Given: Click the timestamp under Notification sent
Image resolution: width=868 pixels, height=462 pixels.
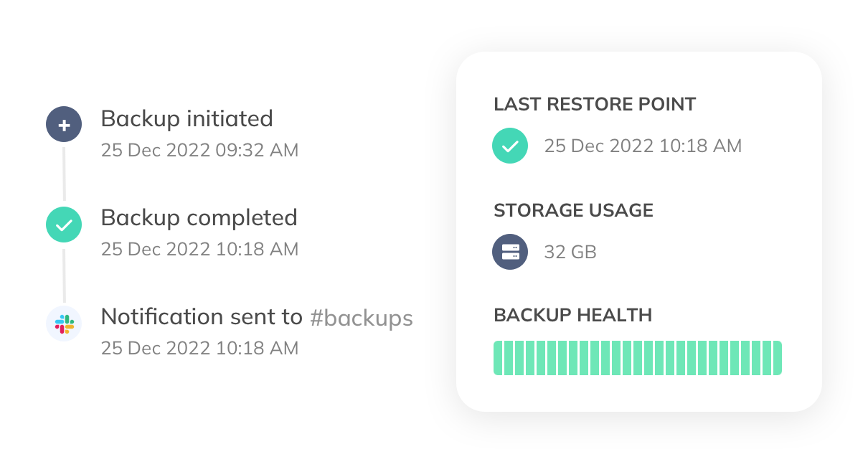Looking at the screenshot, I should [199, 349].
